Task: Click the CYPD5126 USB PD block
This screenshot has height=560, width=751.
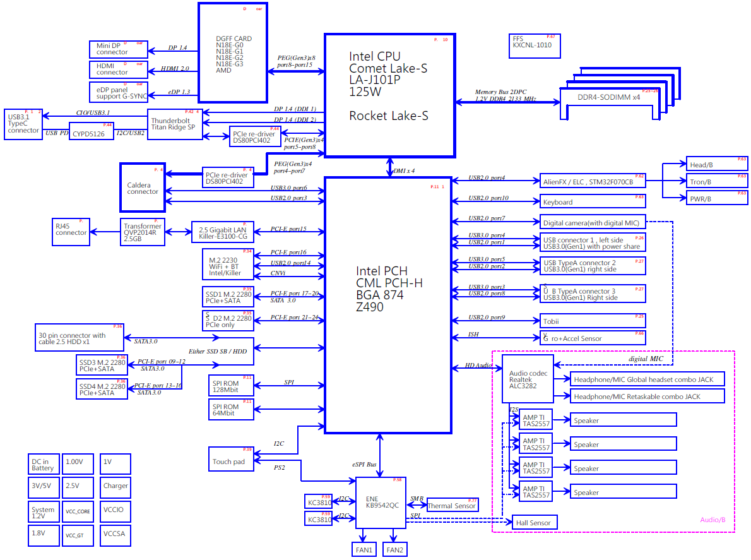Action: click(87, 133)
